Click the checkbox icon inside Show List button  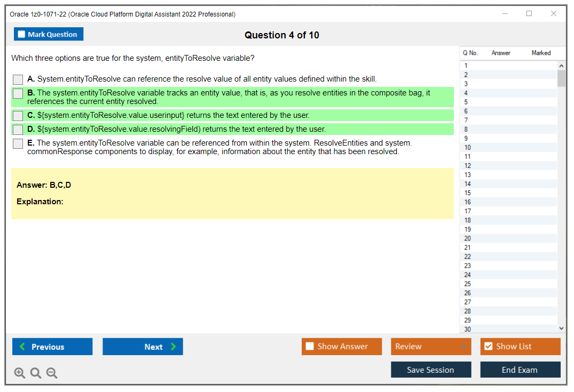[488, 346]
